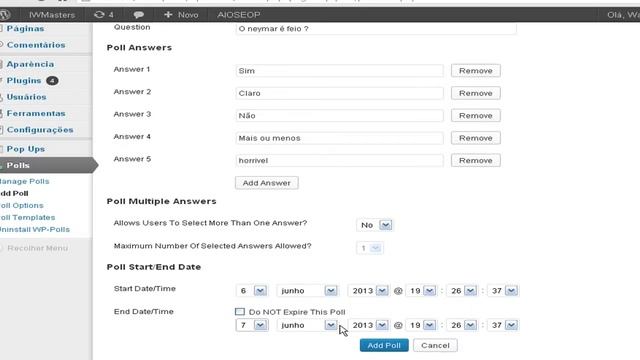Open the end time hour dropdown

coord(421,325)
